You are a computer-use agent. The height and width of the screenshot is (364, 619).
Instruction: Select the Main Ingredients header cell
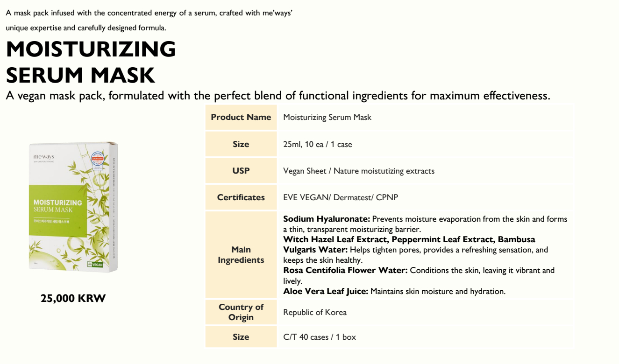[241, 255]
